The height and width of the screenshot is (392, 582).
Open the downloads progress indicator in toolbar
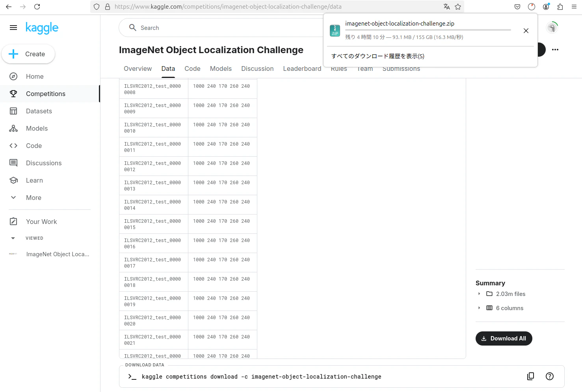pos(532,7)
